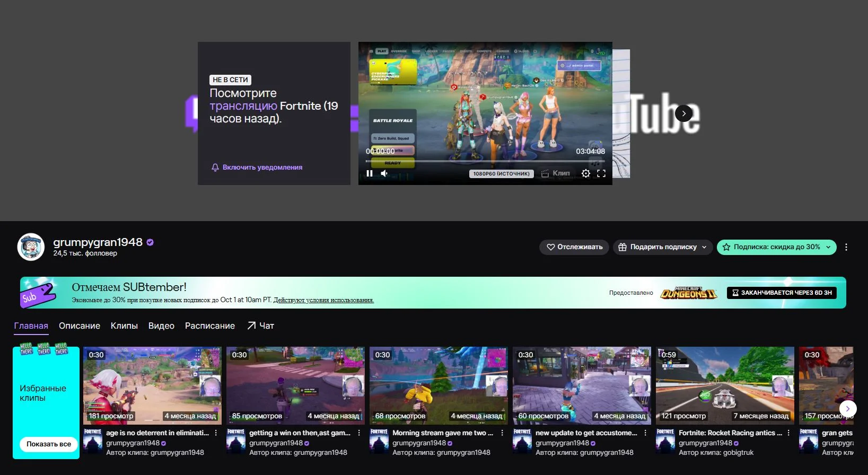Screen dimensions: 868x475
Task: Select the Главная tab
Action: tap(31, 326)
